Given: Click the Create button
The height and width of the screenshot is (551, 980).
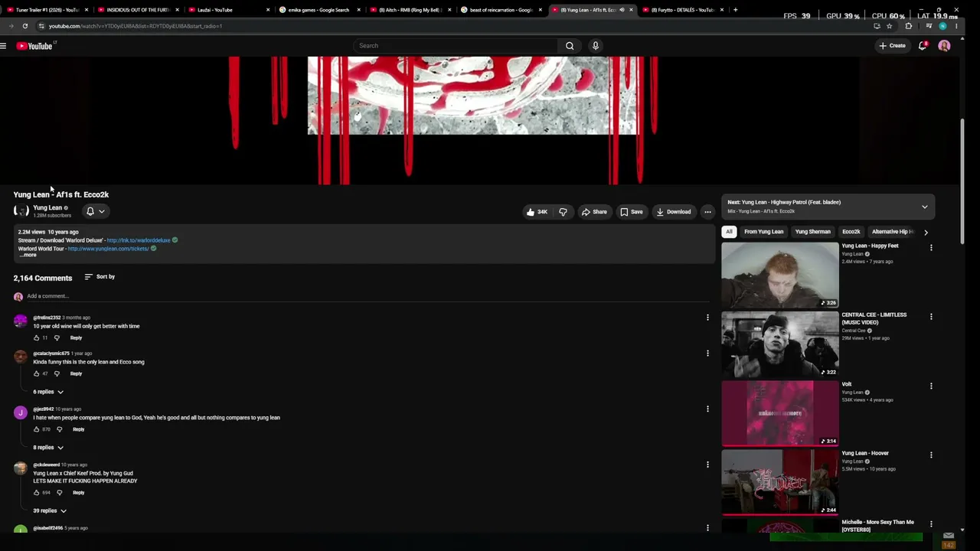Looking at the screenshot, I should click(x=892, y=46).
